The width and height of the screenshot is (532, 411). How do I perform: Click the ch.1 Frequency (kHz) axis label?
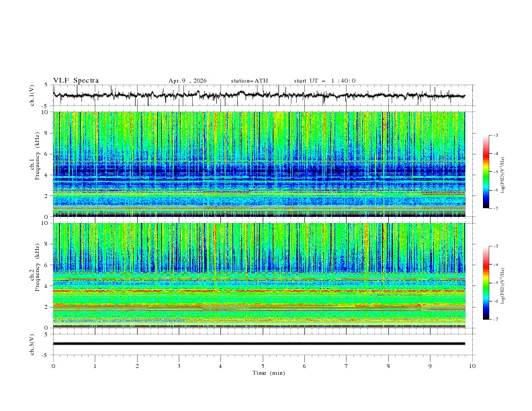tap(36, 156)
